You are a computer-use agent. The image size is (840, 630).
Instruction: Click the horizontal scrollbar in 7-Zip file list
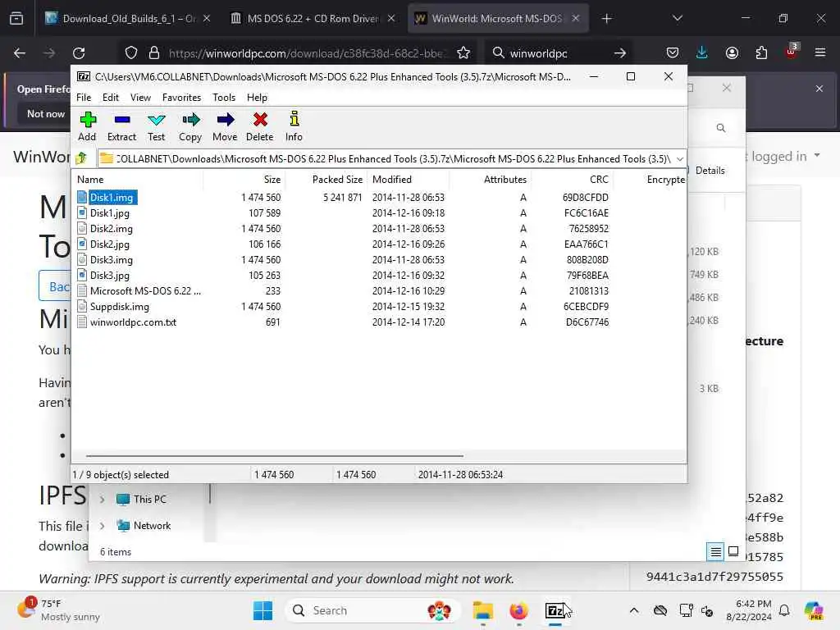click(274, 456)
